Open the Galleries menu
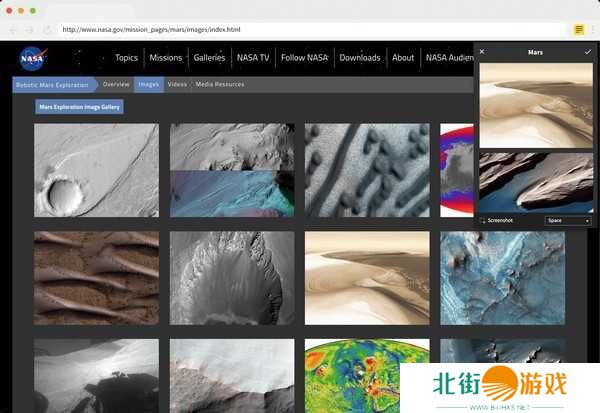The height and width of the screenshot is (413, 600). pos(209,58)
